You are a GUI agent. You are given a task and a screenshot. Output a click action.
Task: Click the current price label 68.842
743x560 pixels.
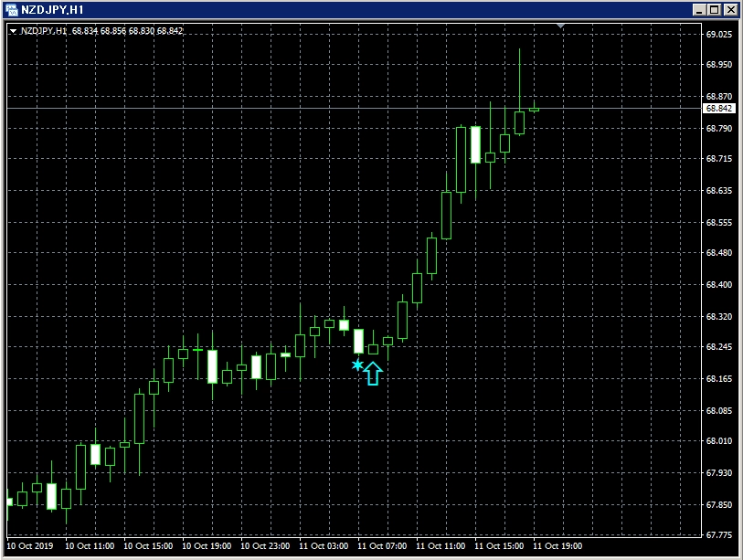tap(719, 109)
